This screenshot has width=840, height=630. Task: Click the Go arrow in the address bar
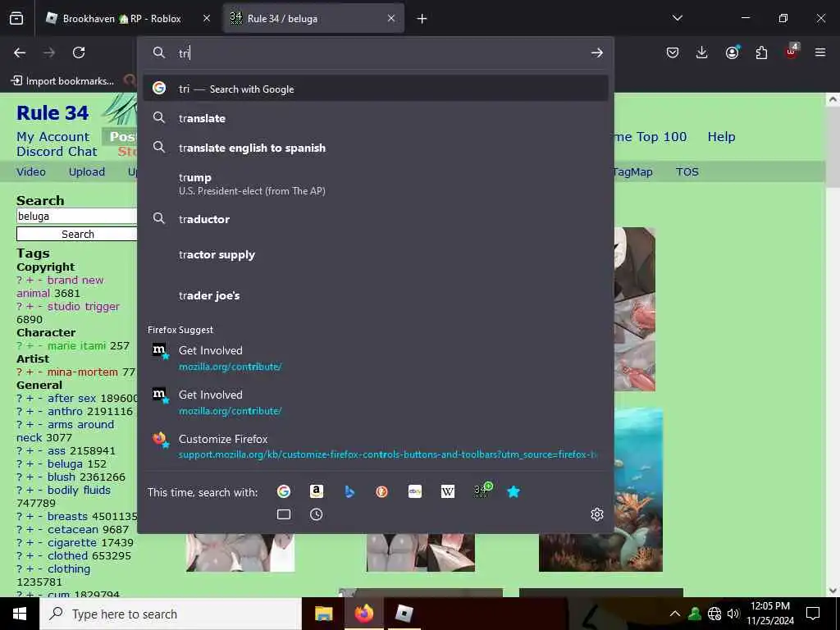point(597,52)
